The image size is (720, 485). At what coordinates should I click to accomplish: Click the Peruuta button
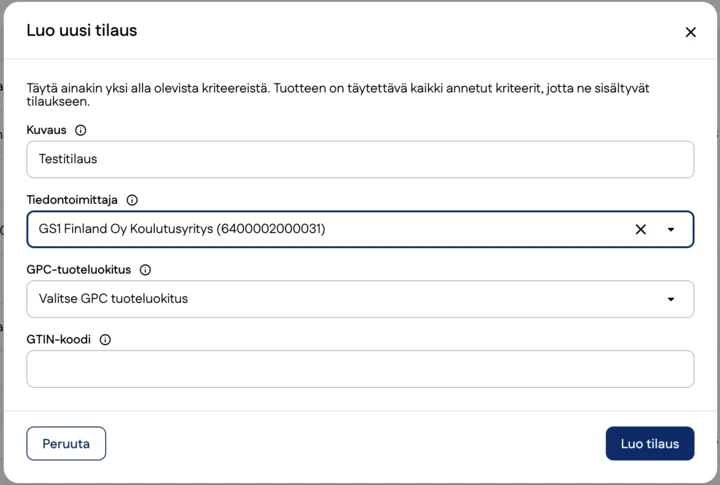66,444
